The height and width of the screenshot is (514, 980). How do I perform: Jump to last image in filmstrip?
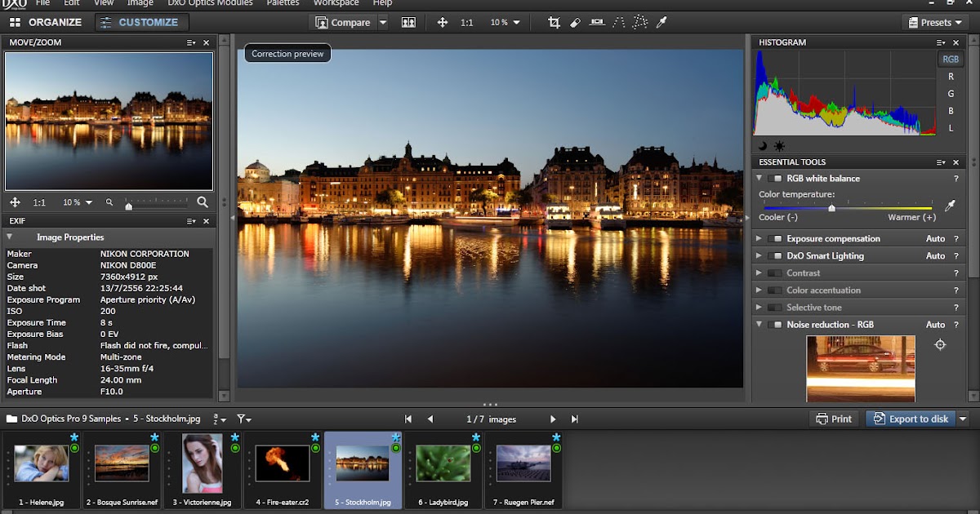pos(575,419)
